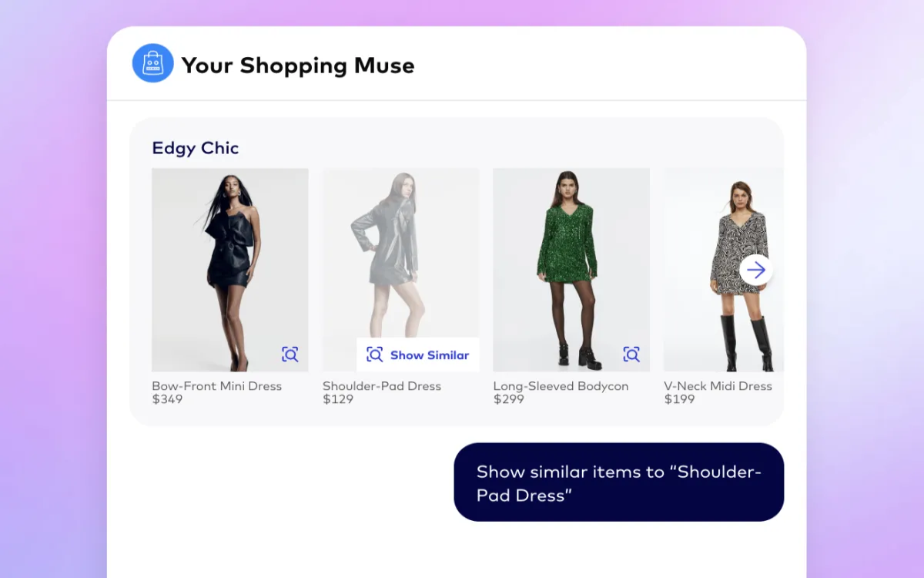Click the $349 price label

pyautogui.click(x=167, y=399)
